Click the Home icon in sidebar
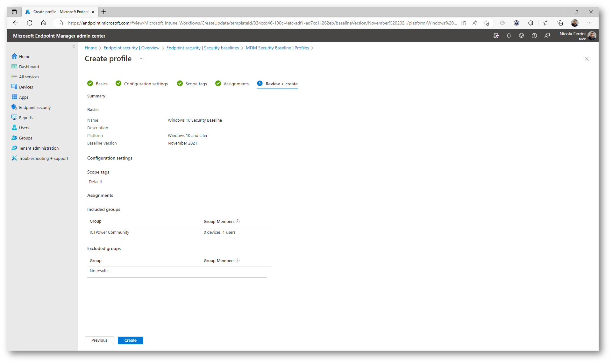 click(x=14, y=56)
